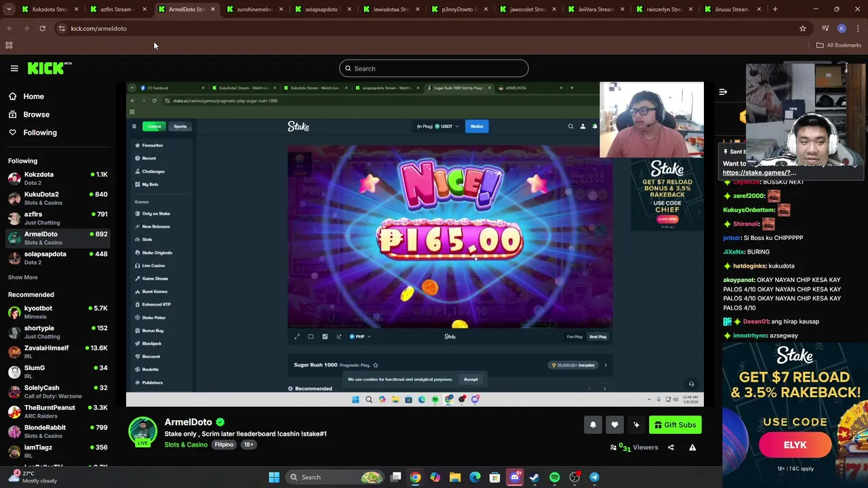The height and width of the screenshot is (488, 868).
Task: Open Discord from taskbar
Action: click(x=515, y=477)
